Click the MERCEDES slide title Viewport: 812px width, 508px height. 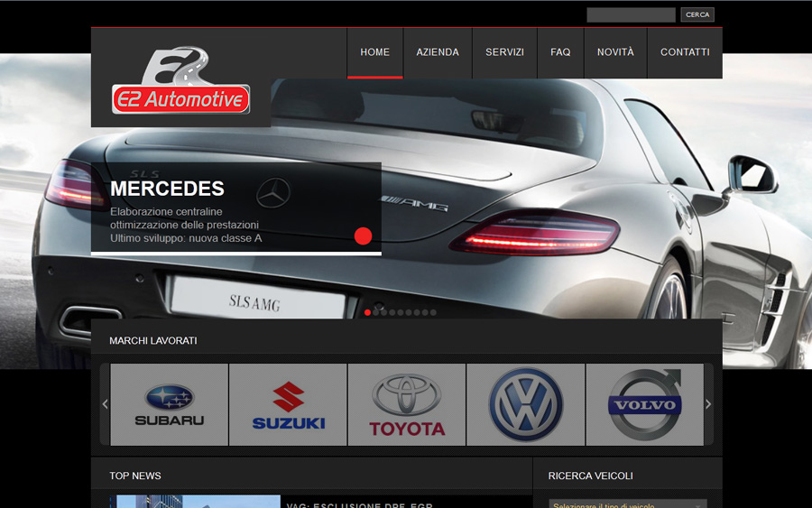click(x=167, y=189)
